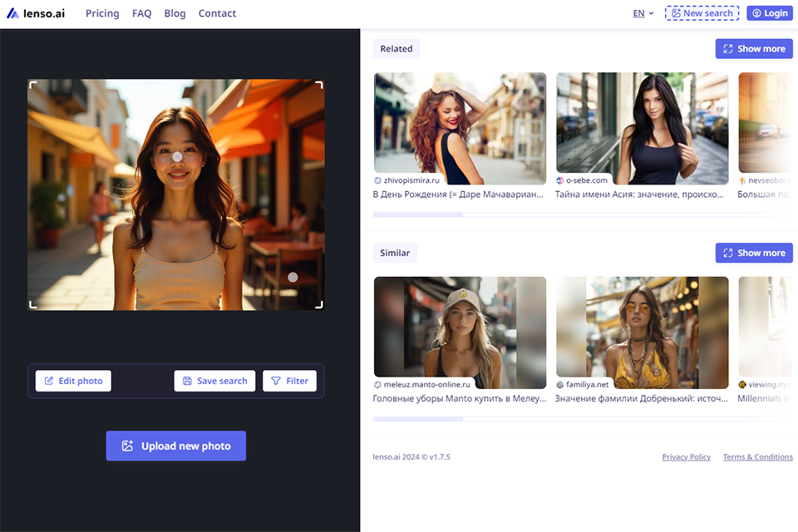Click the lenso.ai logo
Image resolution: width=798 pixels, height=532 pixels.
36,13
